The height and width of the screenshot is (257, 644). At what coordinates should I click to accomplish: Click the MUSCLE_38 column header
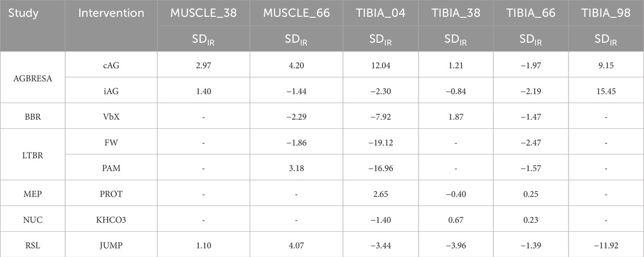click(x=197, y=12)
